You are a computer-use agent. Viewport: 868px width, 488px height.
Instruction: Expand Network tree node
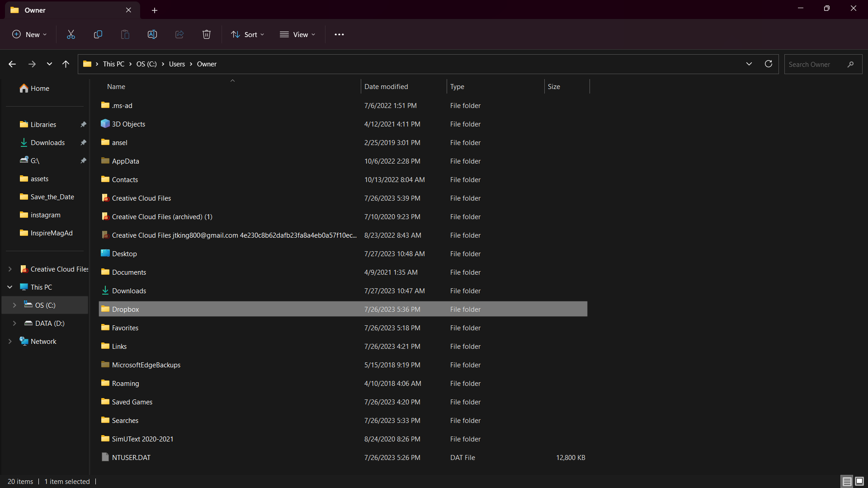10,341
